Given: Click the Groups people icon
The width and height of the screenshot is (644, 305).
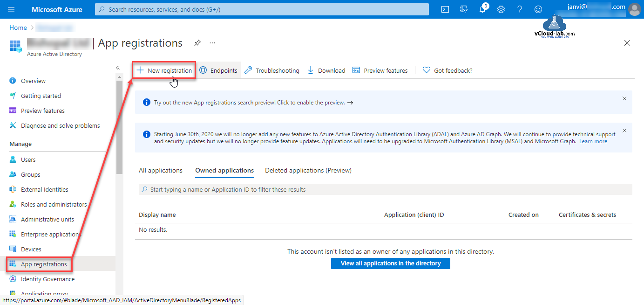Looking at the screenshot, I should [x=13, y=174].
